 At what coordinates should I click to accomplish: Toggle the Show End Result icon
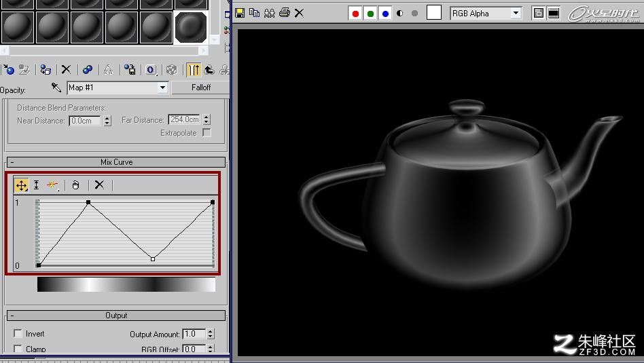pyautogui.click(x=194, y=70)
